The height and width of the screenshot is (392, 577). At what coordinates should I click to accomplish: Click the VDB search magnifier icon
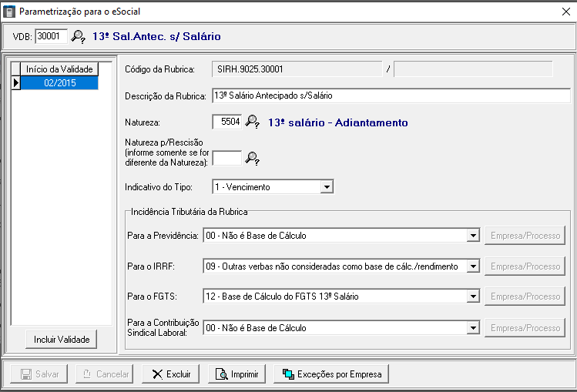pos(79,36)
